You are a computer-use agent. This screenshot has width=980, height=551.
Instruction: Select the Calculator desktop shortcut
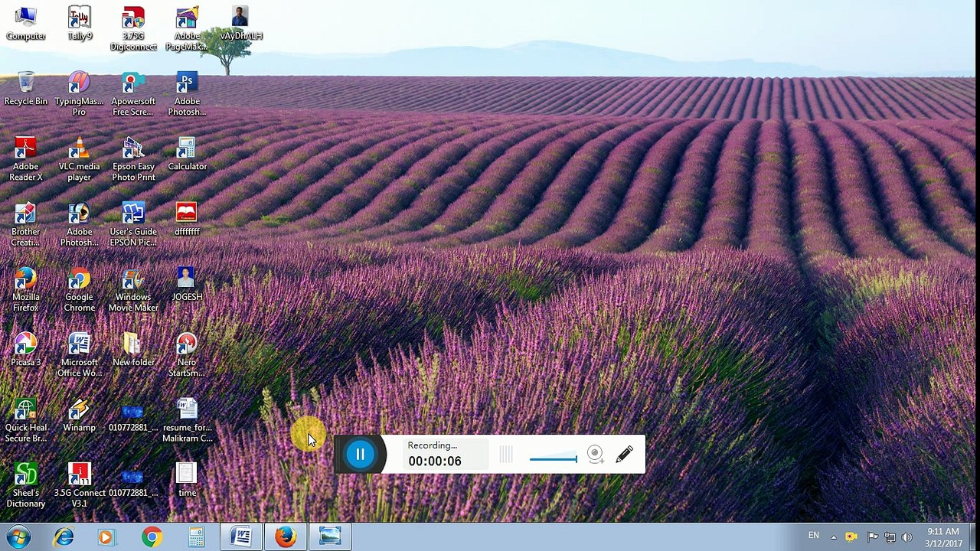187,153
